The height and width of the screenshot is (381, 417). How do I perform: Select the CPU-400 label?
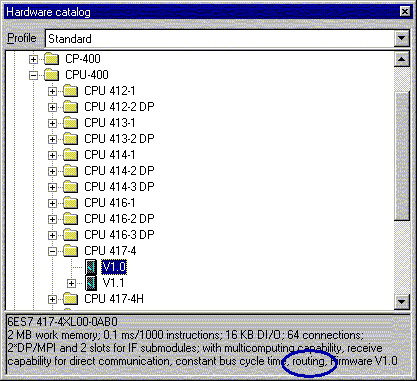point(87,75)
